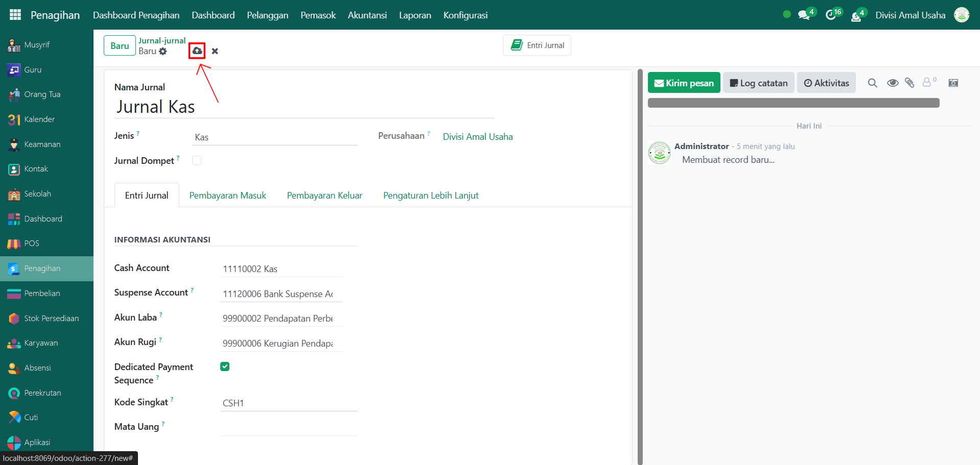Expand the Mata Uang selection field
This screenshot has width=980, height=465.
[288, 427]
